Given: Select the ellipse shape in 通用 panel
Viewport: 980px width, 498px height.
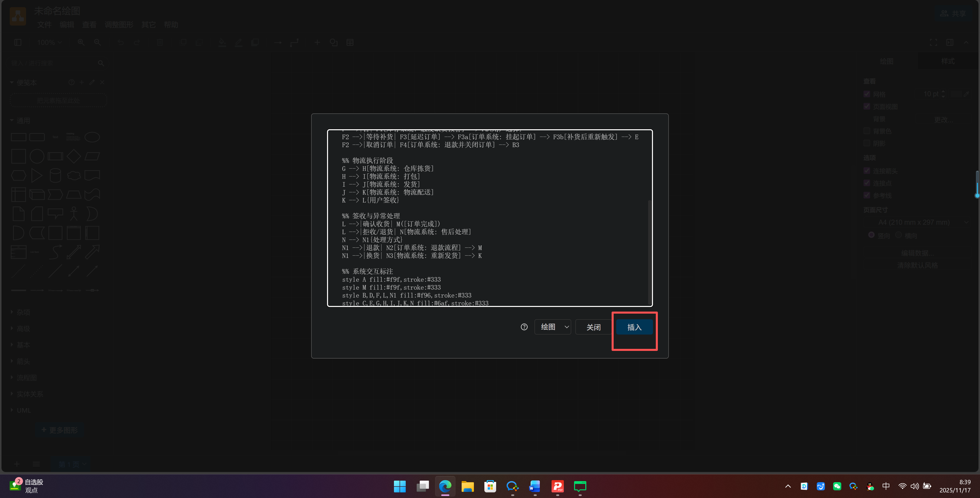Looking at the screenshot, I should [x=92, y=137].
